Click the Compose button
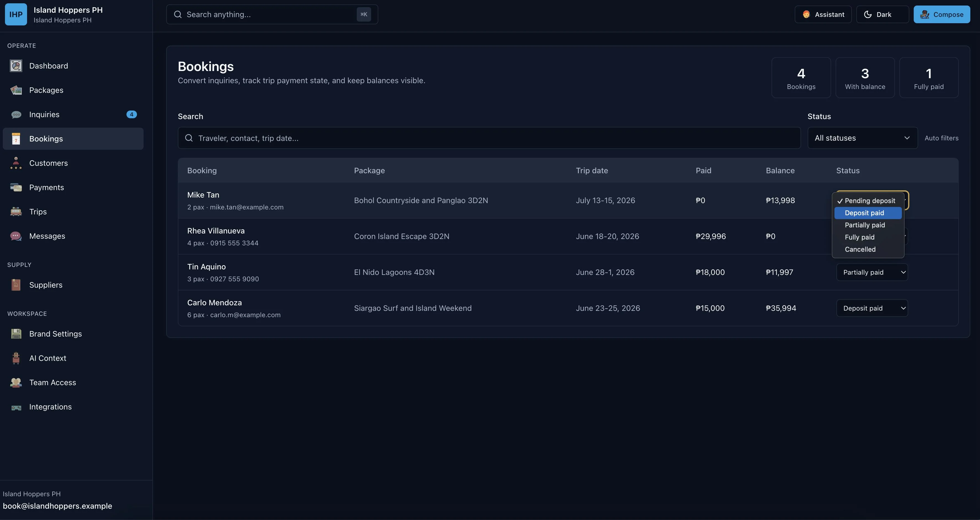Viewport: 980px width, 520px height. click(x=942, y=14)
